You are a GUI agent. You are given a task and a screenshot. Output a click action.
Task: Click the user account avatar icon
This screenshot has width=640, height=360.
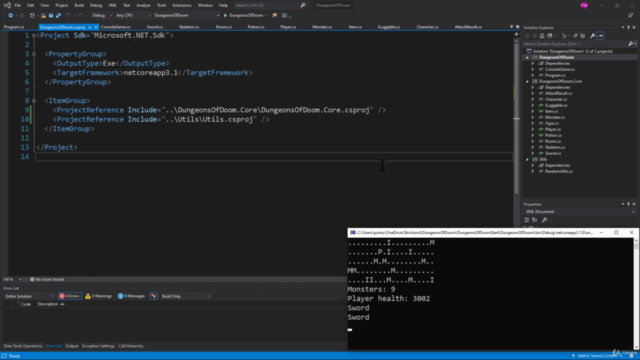coord(584,5)
